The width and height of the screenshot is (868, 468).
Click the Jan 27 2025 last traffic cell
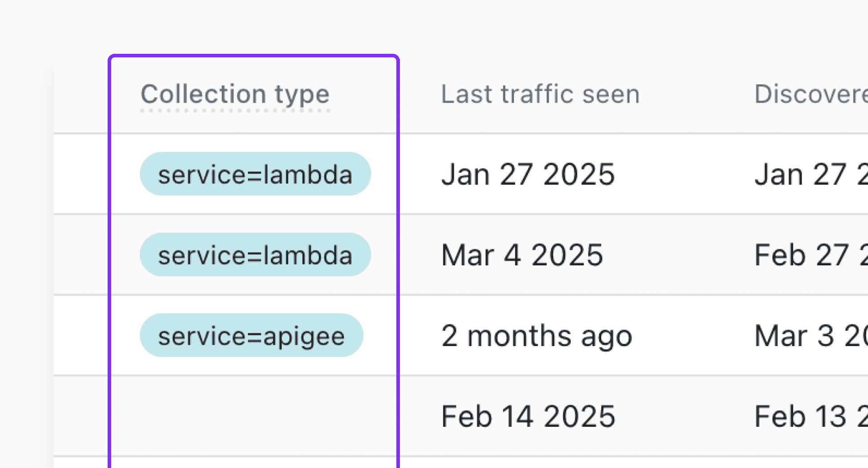coord(528,174)
